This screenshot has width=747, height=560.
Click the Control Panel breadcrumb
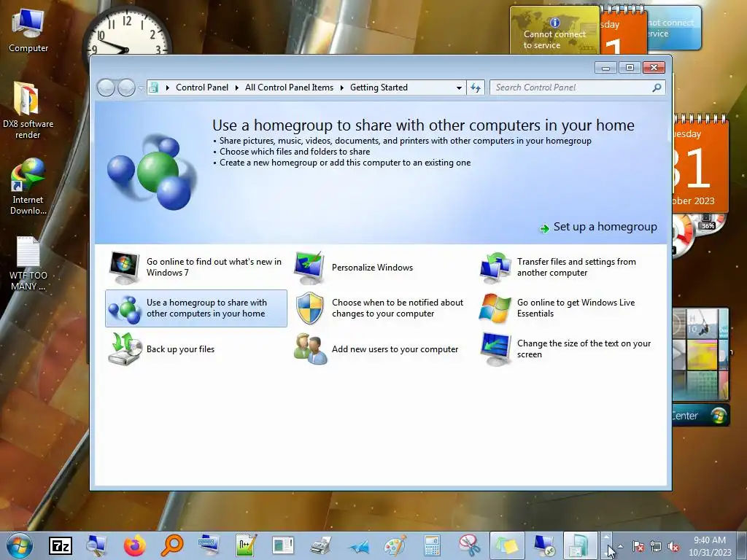click(x=202, y=87)
